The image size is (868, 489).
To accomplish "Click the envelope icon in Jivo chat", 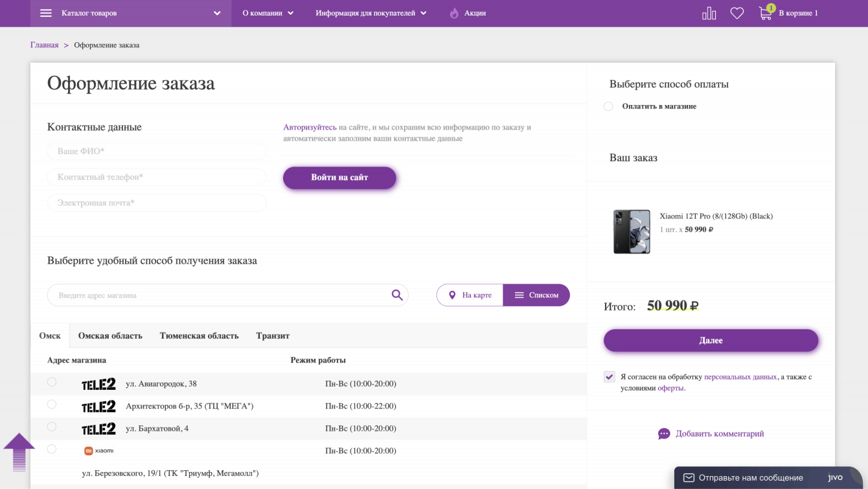I will tap(689, 478).
